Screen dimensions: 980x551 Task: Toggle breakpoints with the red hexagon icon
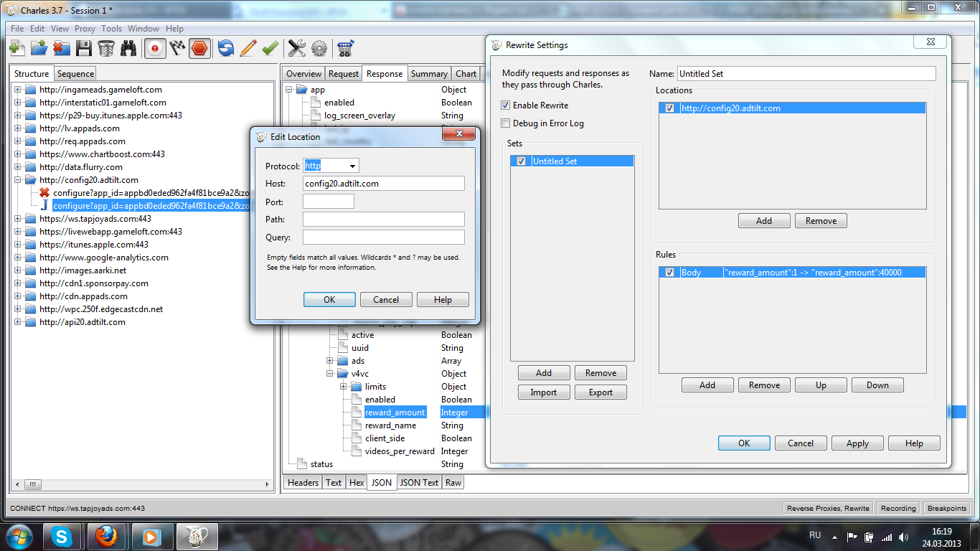pyautogui.click(x=199, y=48)
